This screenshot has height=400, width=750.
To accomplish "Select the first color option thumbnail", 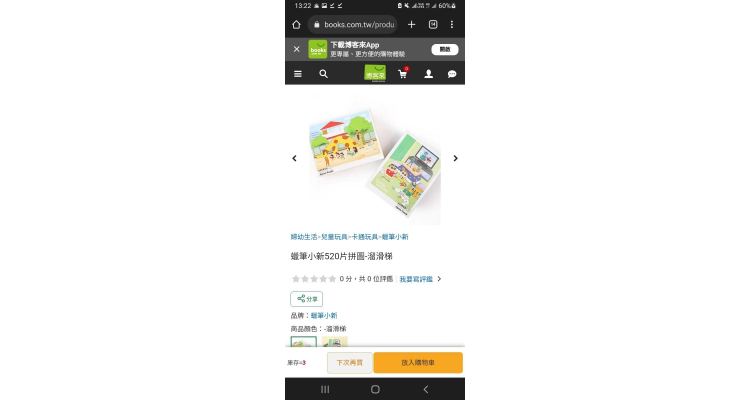I will (x=304, y=342).
